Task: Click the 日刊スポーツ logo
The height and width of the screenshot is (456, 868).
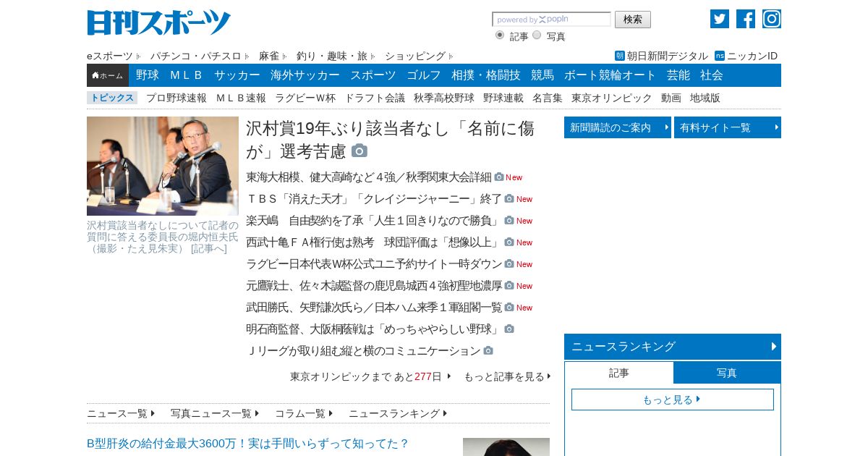Action: tap(158, 22)
